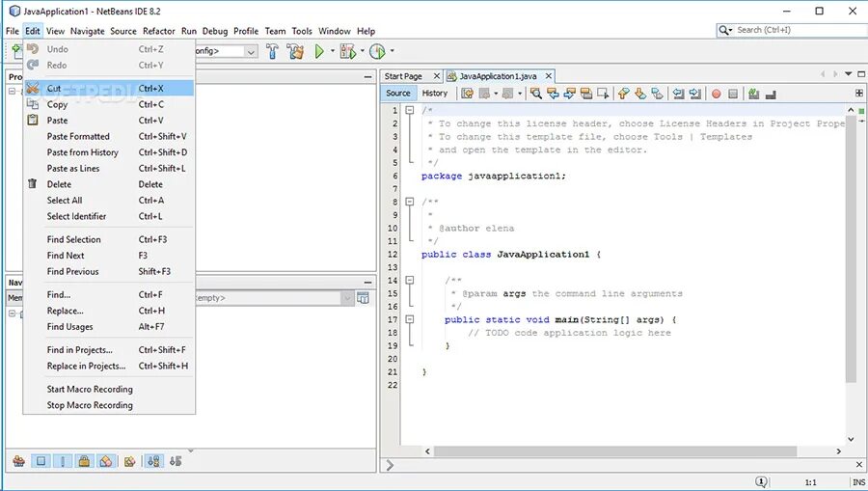Click the Profile Project toolbar icon
Viewport: 868px width, 491px height.
click(377, 51)
